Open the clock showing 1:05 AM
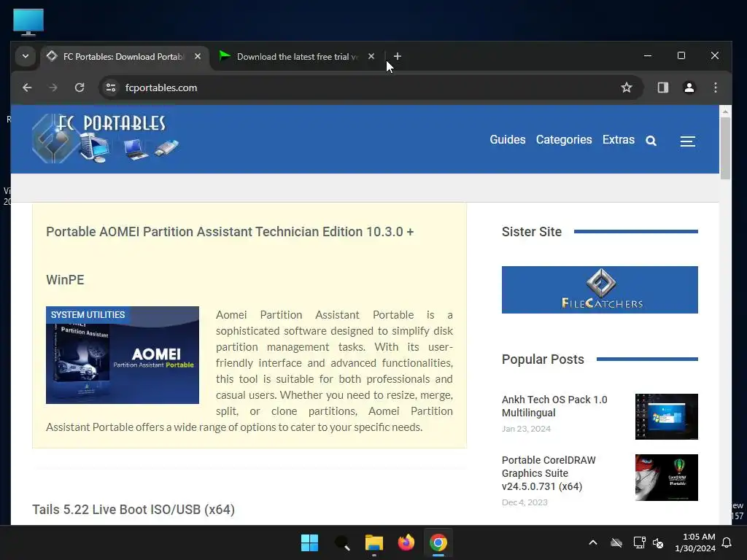This screenshot has width=747, height=560. [695, 542]
